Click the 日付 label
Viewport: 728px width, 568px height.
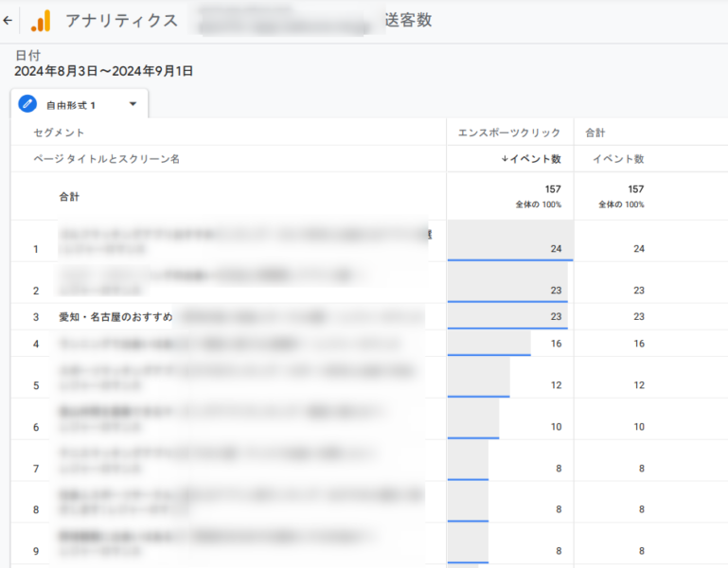27,55
